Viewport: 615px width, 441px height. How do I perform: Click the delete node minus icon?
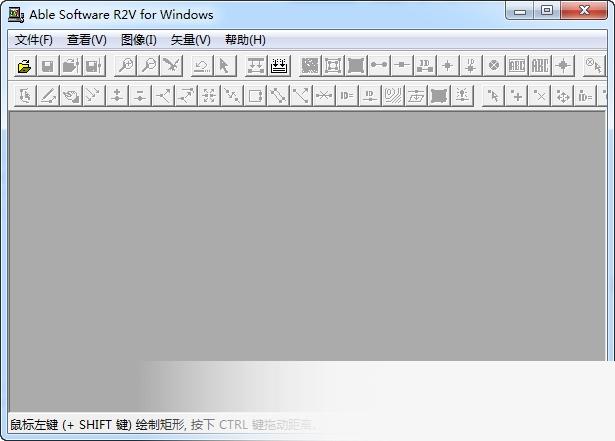click(x=140, y=96)
